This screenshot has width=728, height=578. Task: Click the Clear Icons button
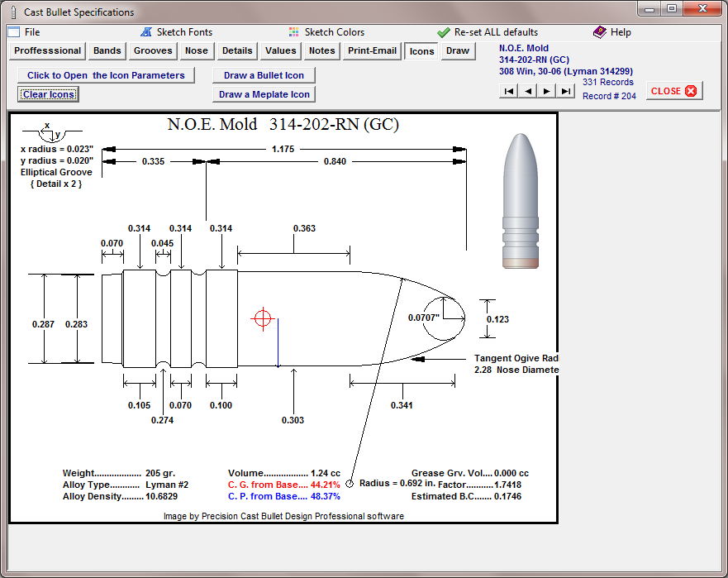tap(48, 94)
